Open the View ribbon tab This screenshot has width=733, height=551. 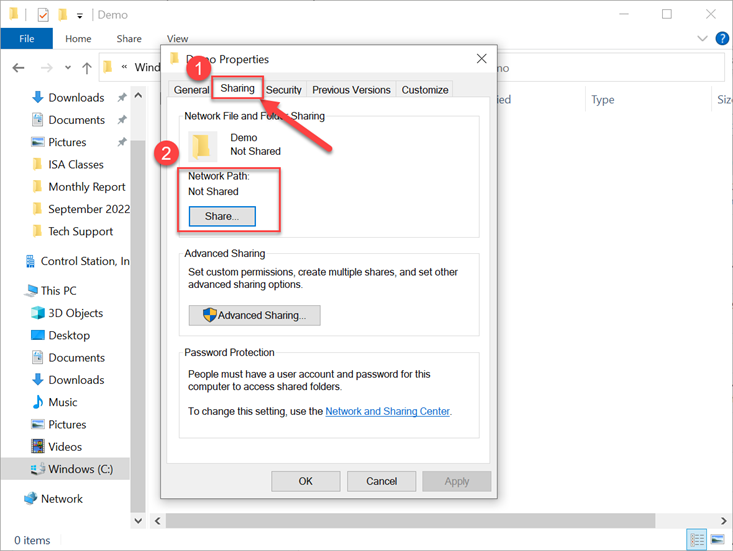click(177, 39)
